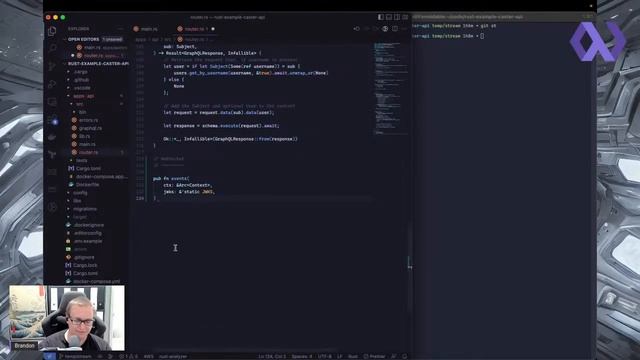
Task: Click the Customize Layout icon in title bar
Action: pos(405,17)
